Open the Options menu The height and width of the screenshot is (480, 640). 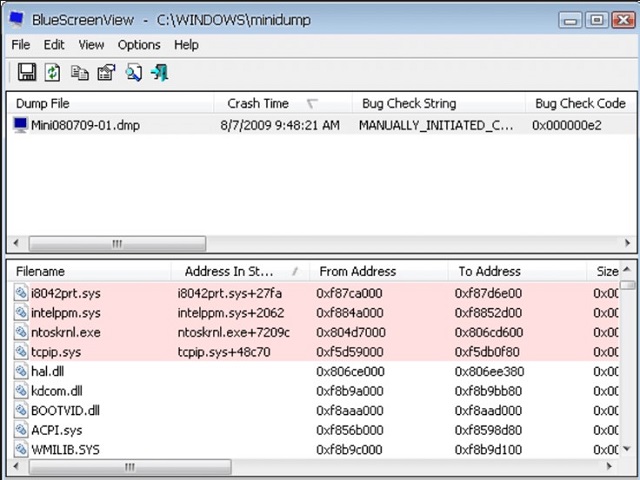point(139,44)
